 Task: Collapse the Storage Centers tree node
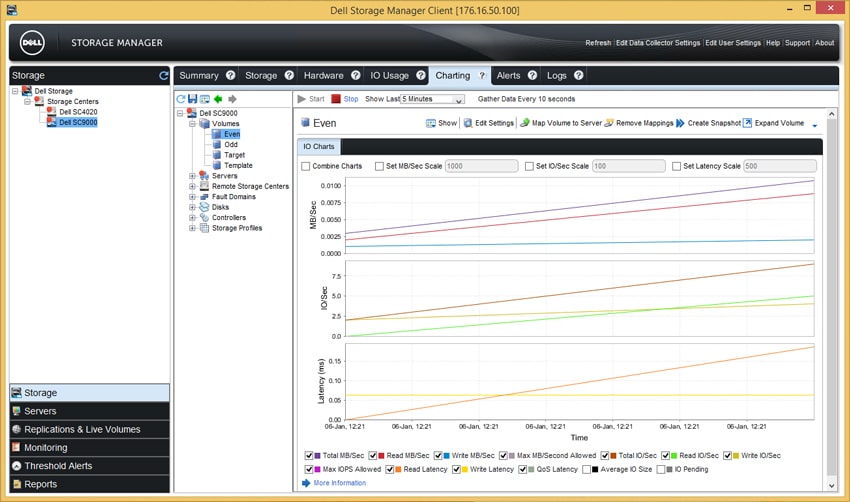pos(27,101)
